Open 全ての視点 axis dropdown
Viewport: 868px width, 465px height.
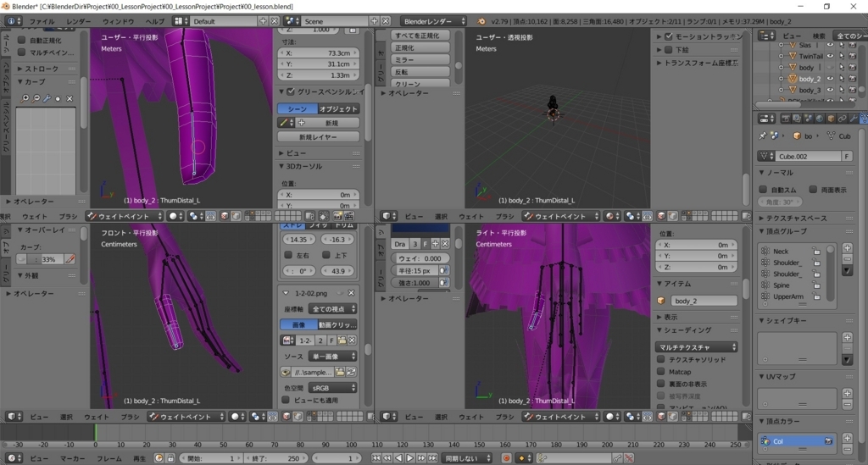[332, 308]
